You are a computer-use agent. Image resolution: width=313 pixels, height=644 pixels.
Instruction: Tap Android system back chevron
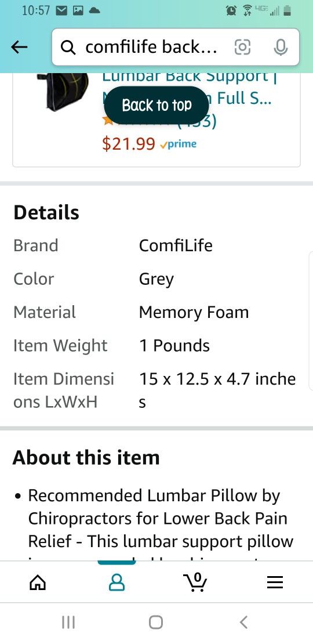coord(243,622)
